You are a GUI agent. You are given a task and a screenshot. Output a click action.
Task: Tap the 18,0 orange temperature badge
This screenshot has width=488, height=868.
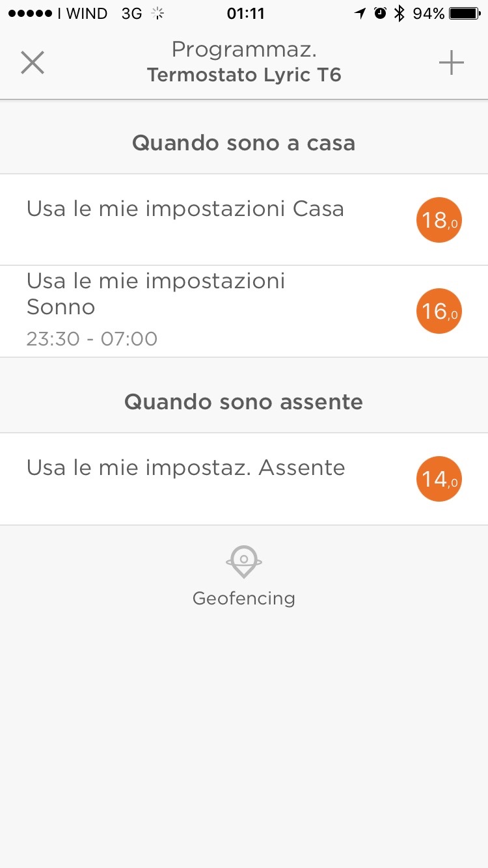(439, 220)
